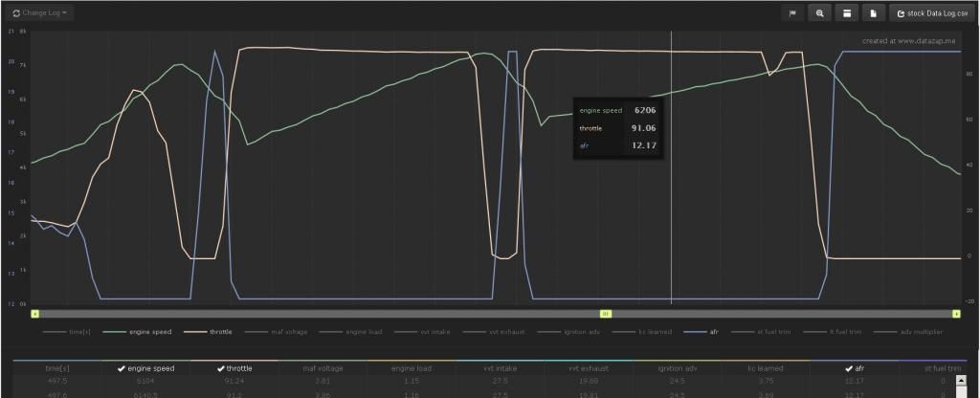This screenshot has height=398, width=980.
Task: Uncheck the afr column header
Action: (x=855, y=367)
